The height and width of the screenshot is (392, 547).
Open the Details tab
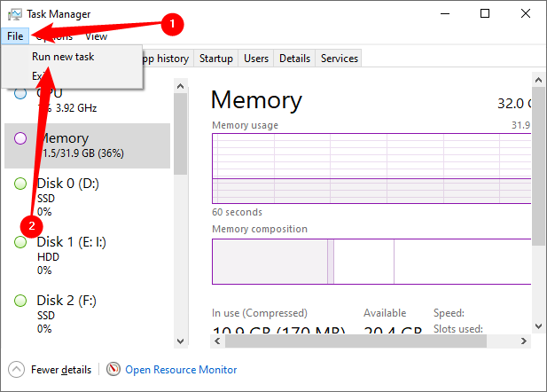click(294, 59)
